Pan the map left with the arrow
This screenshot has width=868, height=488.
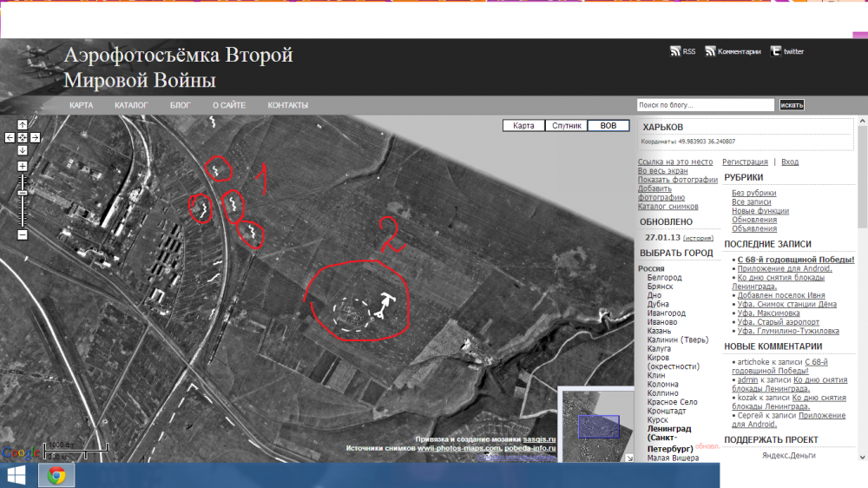tap(10, 137)
